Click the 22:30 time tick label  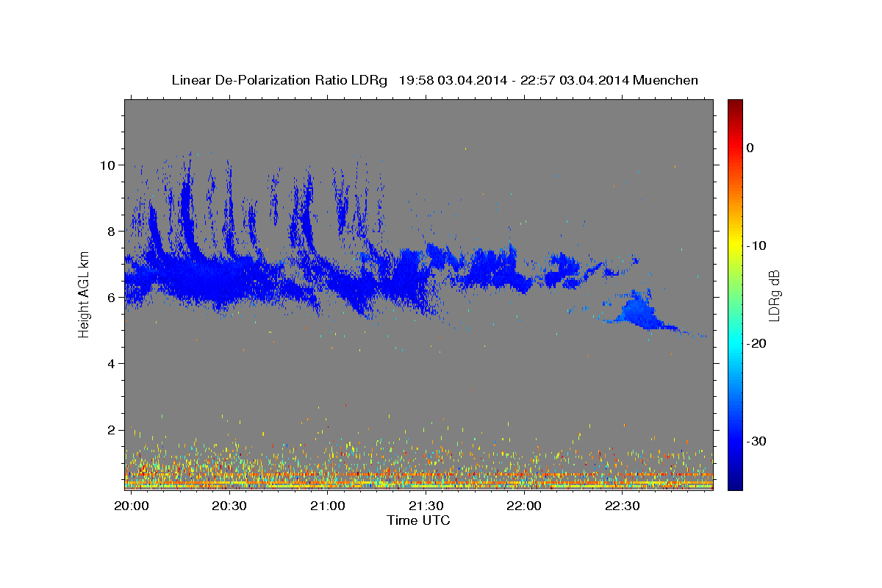tap(622, 506)
